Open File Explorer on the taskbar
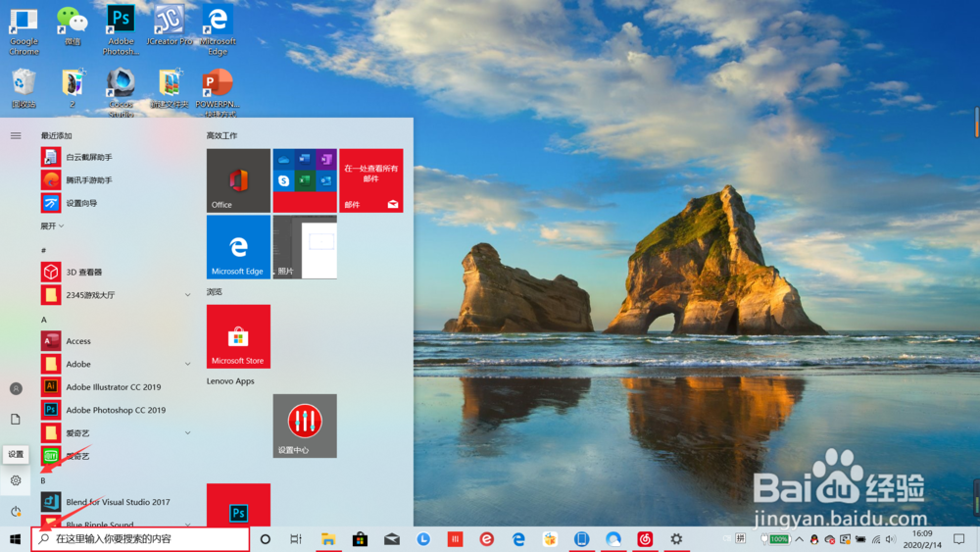This screenshot has width=980, height=552. click(328, 539)
